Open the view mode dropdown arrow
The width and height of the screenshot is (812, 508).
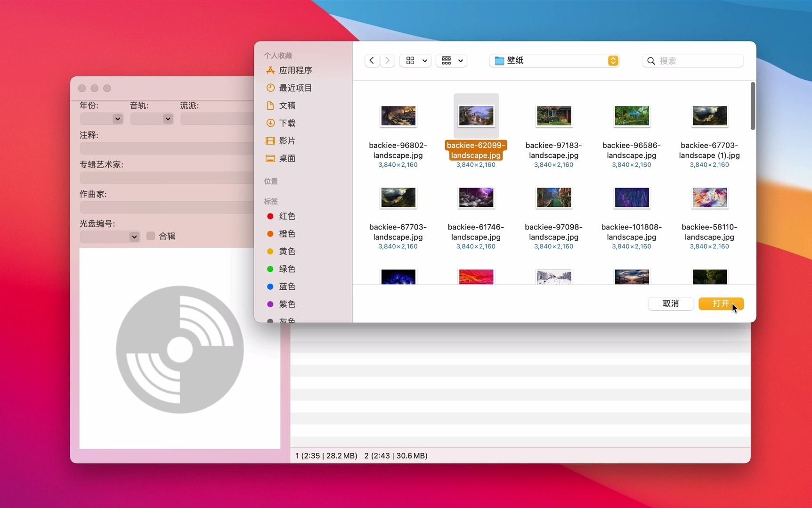tap(424, 60)
